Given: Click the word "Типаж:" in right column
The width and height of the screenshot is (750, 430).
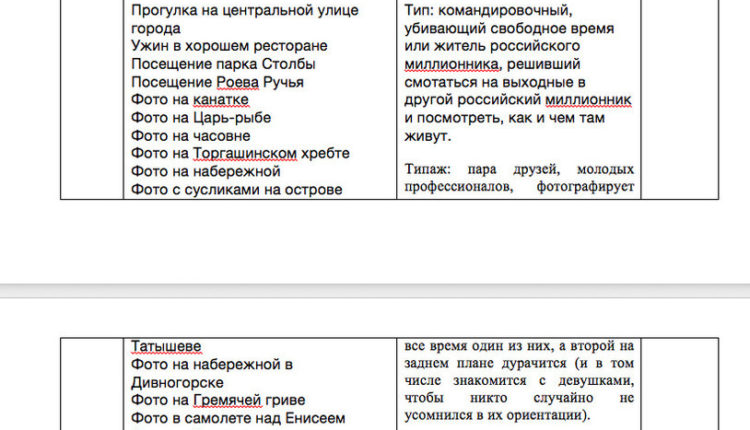Looking at the screenshot, I should (432, 169).
